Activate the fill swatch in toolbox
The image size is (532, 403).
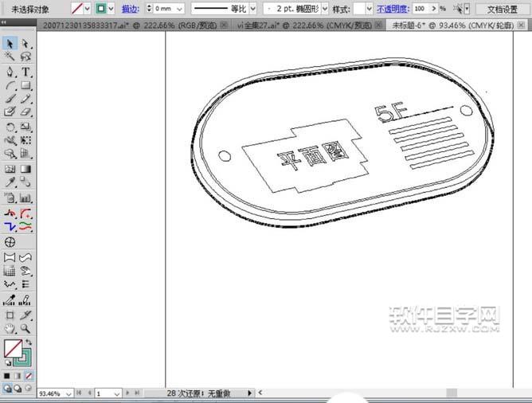click(x=13, y=348)
